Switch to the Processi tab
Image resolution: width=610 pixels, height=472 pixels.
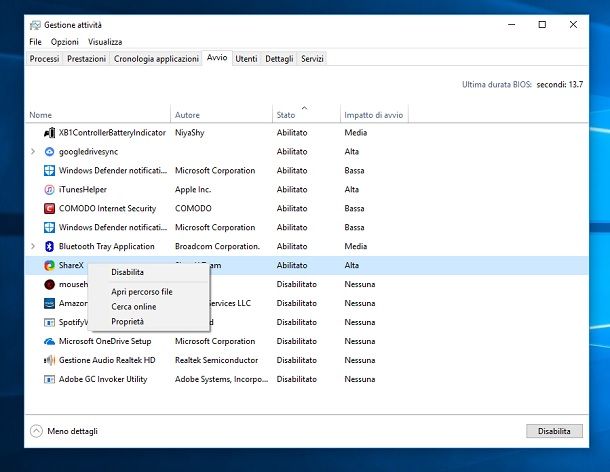(44, 59)
